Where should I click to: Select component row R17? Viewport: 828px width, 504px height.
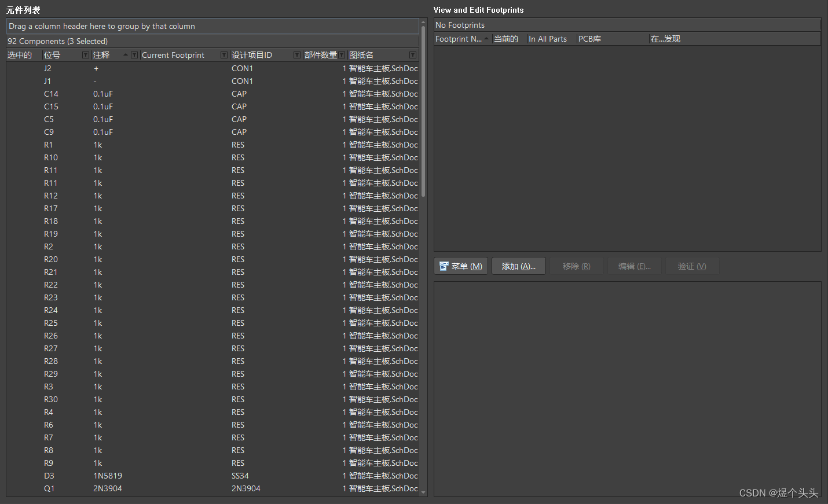[213, 208]
